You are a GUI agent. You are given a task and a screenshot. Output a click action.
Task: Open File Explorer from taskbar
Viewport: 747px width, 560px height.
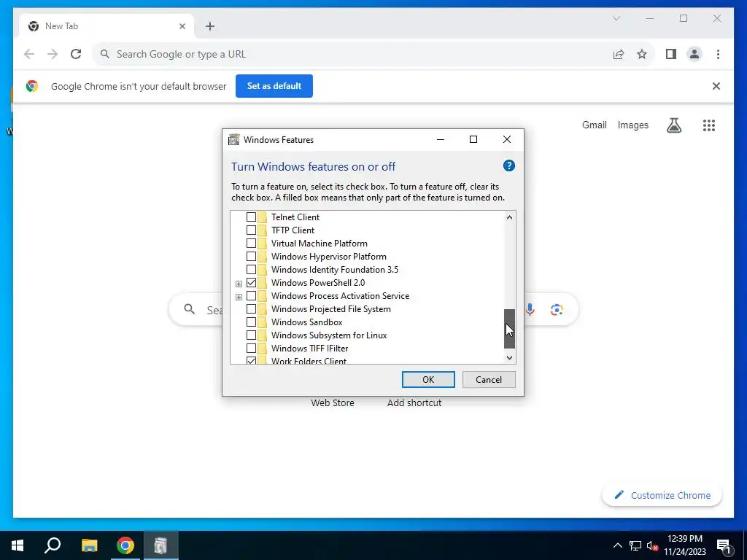point(89,545)
